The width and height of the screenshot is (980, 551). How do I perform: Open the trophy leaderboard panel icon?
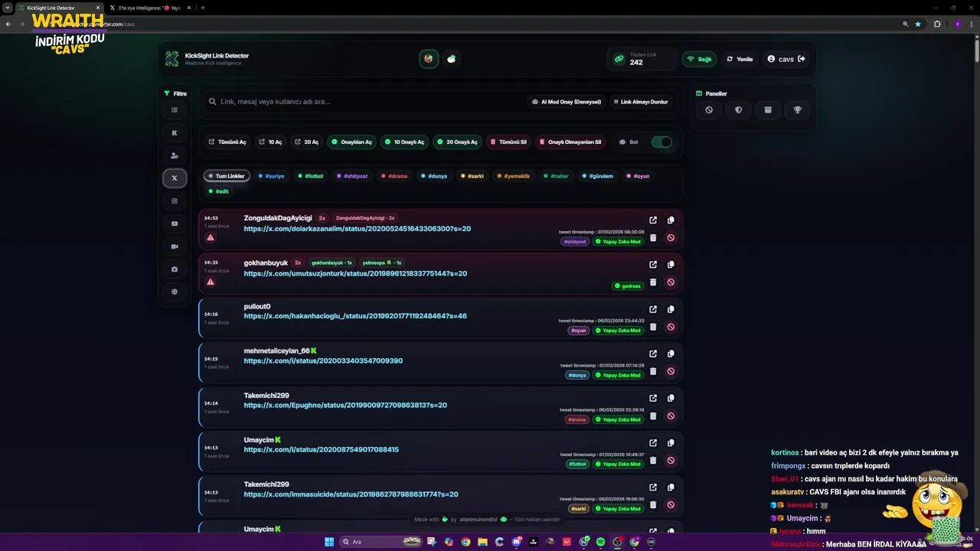[x=798, y=110]
